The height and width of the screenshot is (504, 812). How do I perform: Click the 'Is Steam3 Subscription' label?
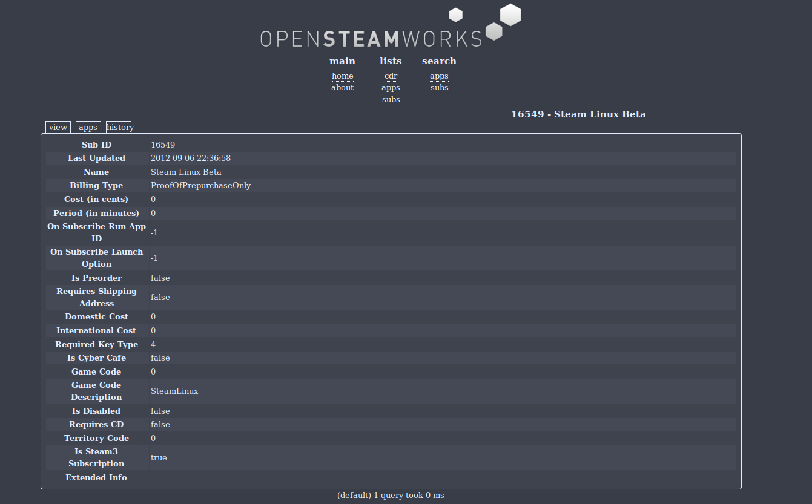(x=97, y=457)
